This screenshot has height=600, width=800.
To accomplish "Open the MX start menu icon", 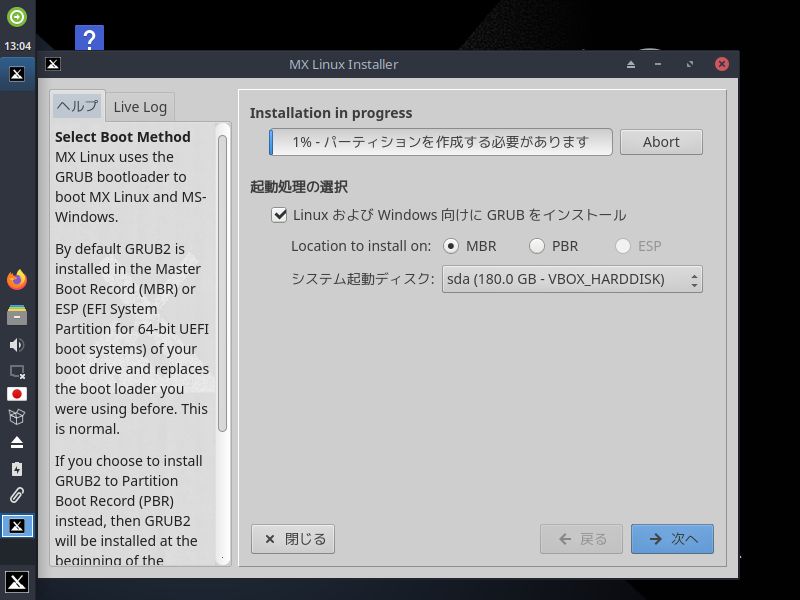I will click(17, 582).
